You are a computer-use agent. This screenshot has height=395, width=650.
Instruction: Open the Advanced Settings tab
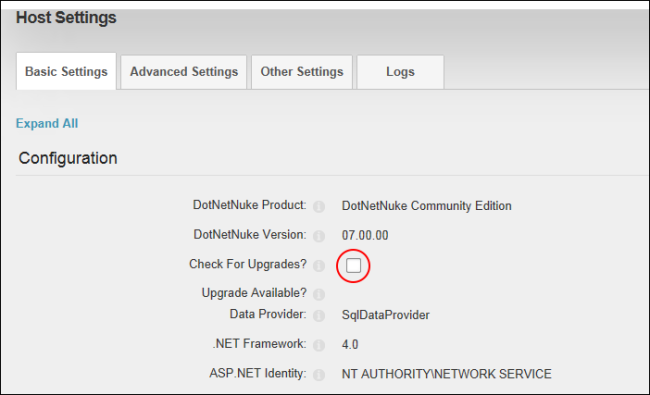click(x=184, y=72)
